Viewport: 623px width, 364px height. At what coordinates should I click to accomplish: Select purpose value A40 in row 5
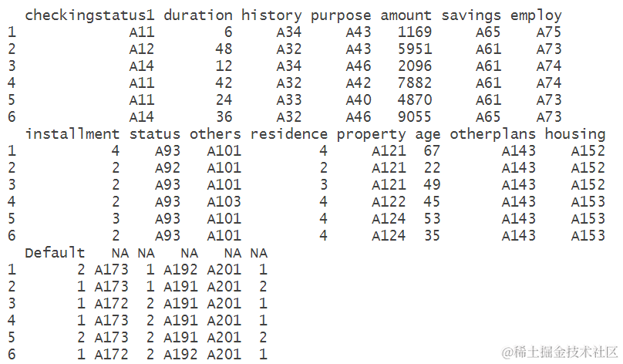click(x=359, y=99)
